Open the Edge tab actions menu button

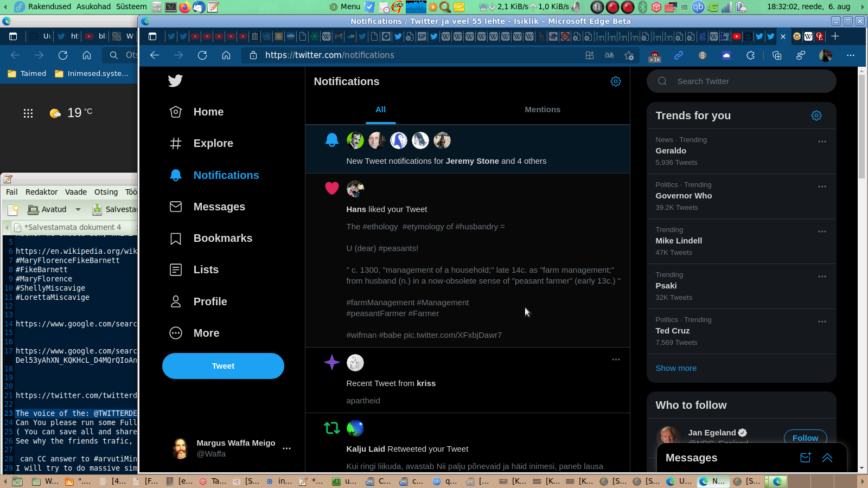[x=152, y=36]
